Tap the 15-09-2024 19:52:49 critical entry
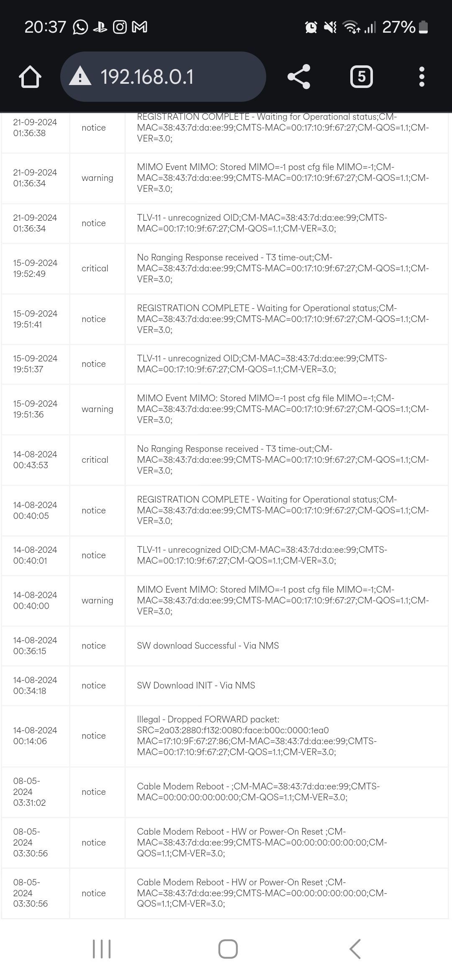This screenshot has height=980, width=452. point(225,268)
